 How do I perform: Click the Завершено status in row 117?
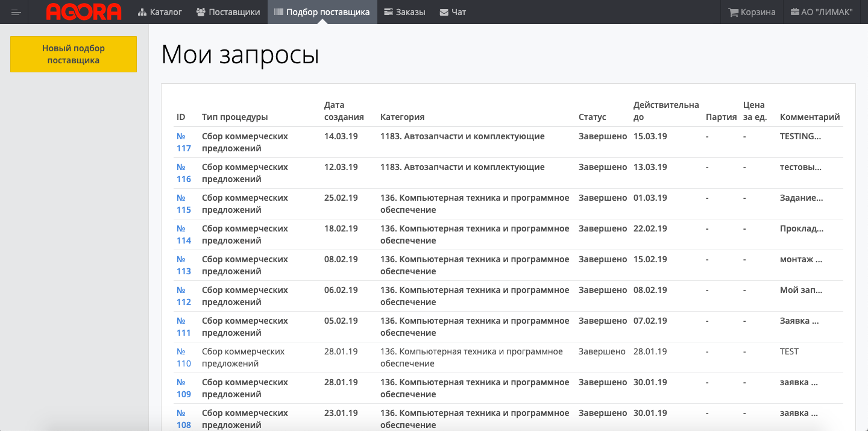coord(603,136)
